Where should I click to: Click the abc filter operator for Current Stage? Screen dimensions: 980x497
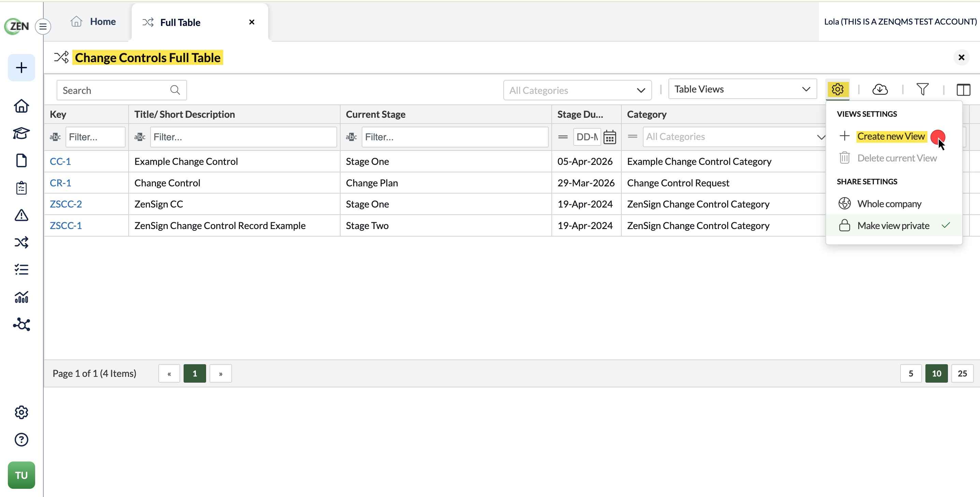pyautogui.click(x=351, y=137)
